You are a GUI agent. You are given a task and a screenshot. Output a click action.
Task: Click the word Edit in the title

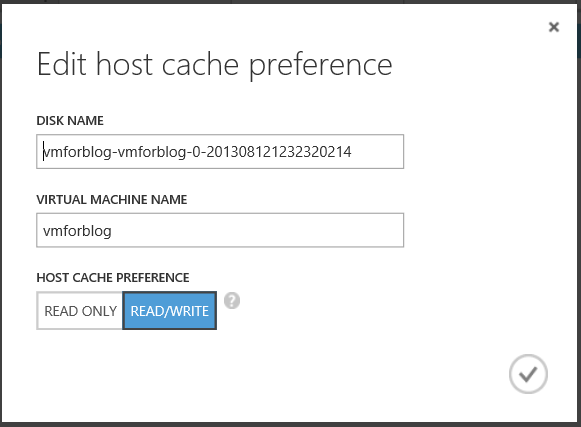[62, 64]
